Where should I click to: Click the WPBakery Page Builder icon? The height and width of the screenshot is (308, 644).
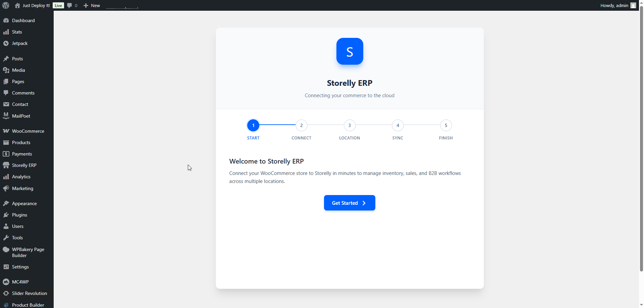(6, 249)
